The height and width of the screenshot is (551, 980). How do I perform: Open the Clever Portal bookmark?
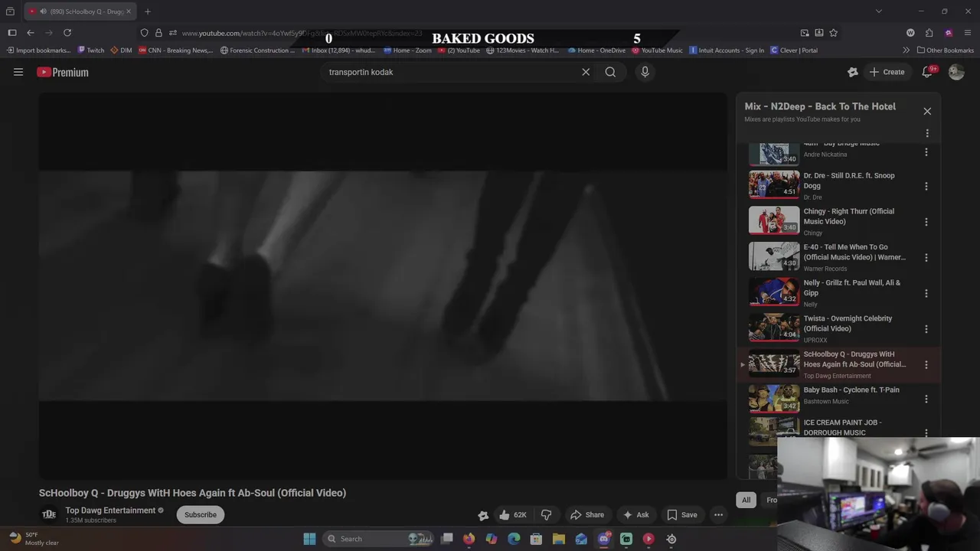[x=794, y=51]
